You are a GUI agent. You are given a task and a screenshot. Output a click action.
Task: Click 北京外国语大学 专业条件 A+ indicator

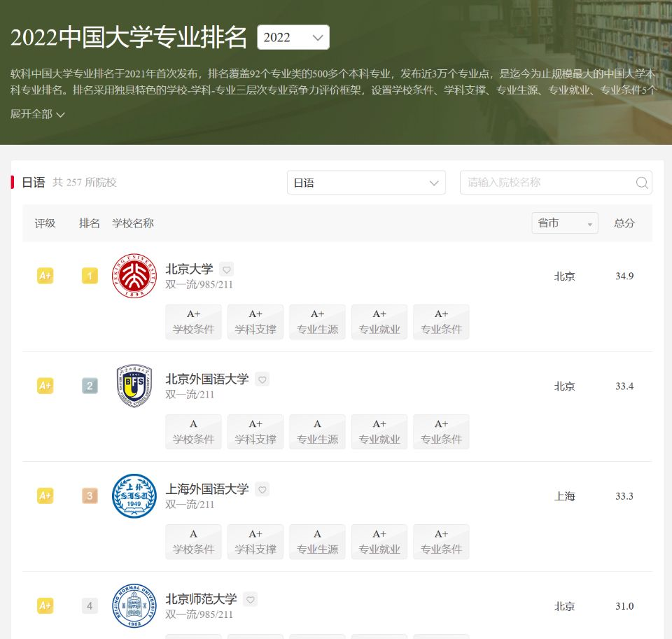click(x=441, y=432)
